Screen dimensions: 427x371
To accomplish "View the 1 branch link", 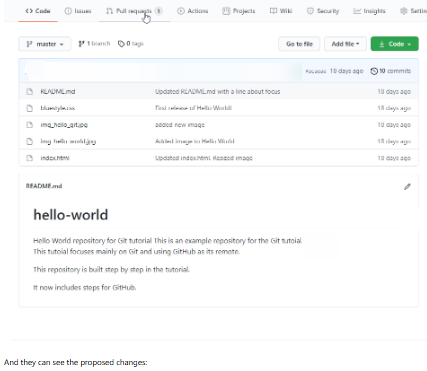I will tap(94, 44).
